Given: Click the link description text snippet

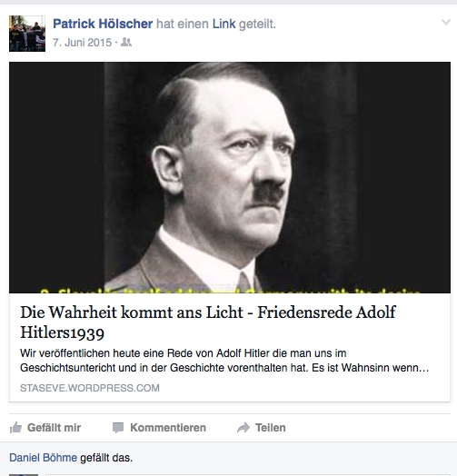Looking at the screenshot, I should coord(224,361).
